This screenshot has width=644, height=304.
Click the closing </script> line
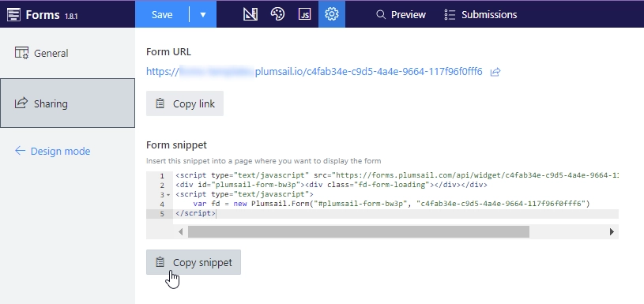tap(195, 213)
